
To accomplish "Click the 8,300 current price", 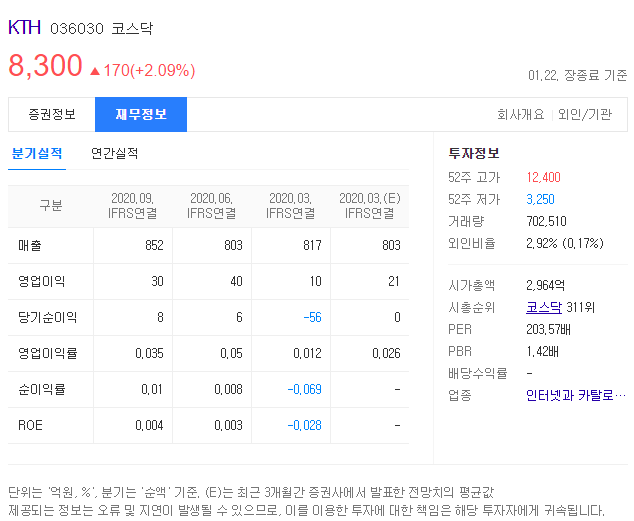I will tap(45, 65).
